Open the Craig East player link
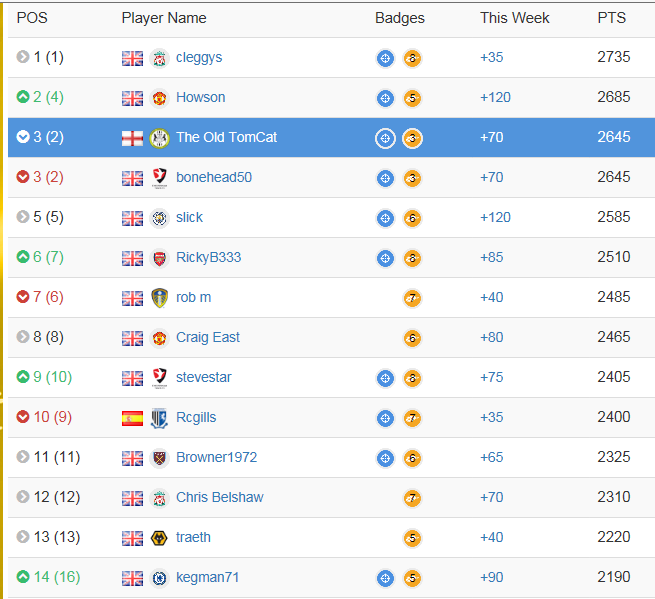The height and width of the screenshot is (599, 655). tap(208, 337)
